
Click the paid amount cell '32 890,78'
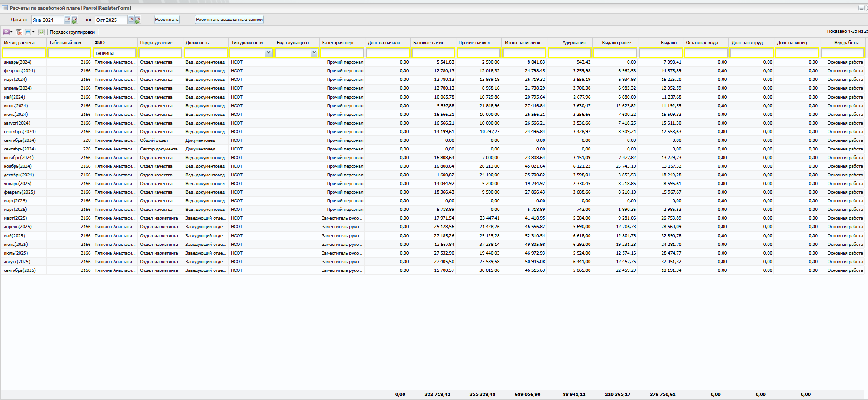661,236
